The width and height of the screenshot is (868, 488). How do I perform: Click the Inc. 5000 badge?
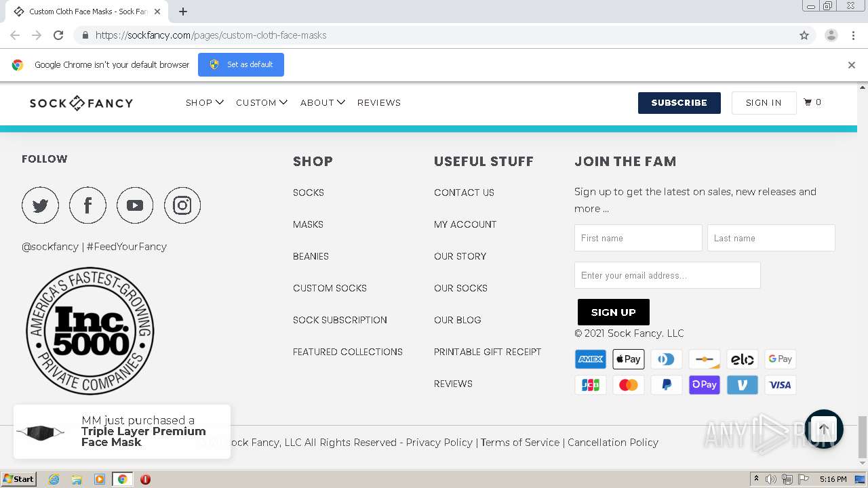click(x=90, y=331)
